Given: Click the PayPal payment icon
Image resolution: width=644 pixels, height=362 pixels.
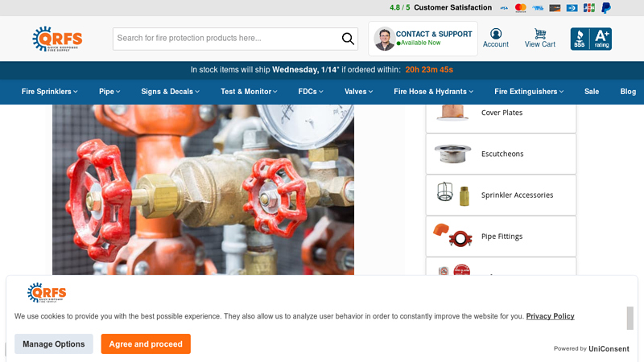Looking at the screenshot, I should tap(606, 8).
